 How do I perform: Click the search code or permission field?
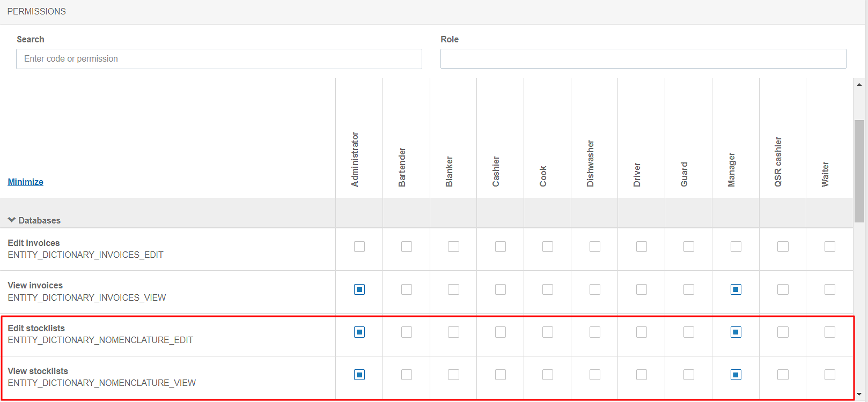point(219,59)
